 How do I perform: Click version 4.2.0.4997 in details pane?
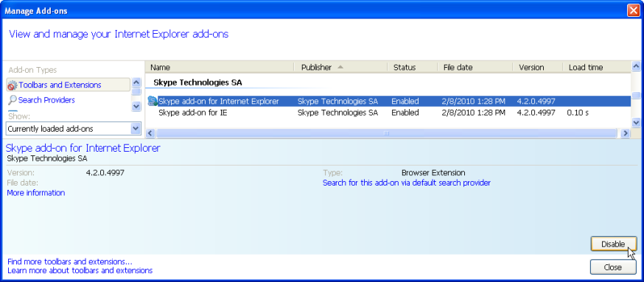(105, 173)
